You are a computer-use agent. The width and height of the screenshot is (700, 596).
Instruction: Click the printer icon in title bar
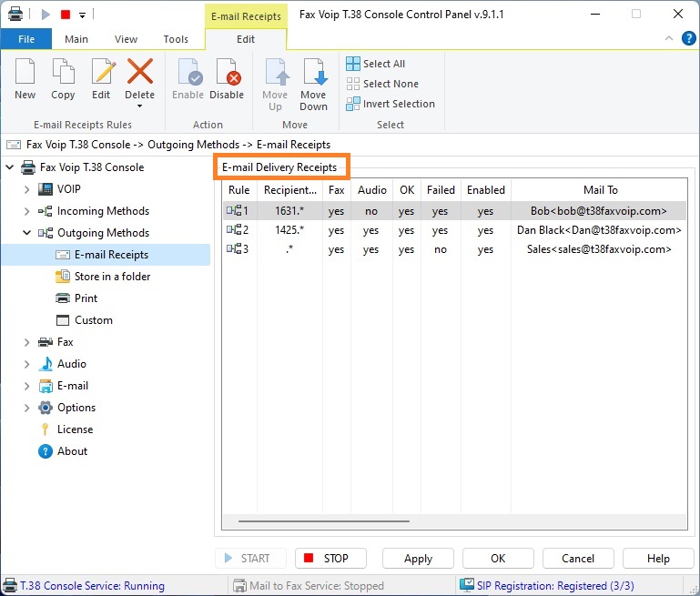tap(15, 15)
